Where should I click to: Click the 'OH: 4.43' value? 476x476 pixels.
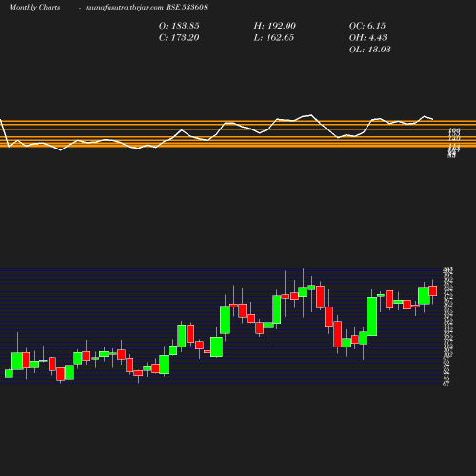coord(367,38)
